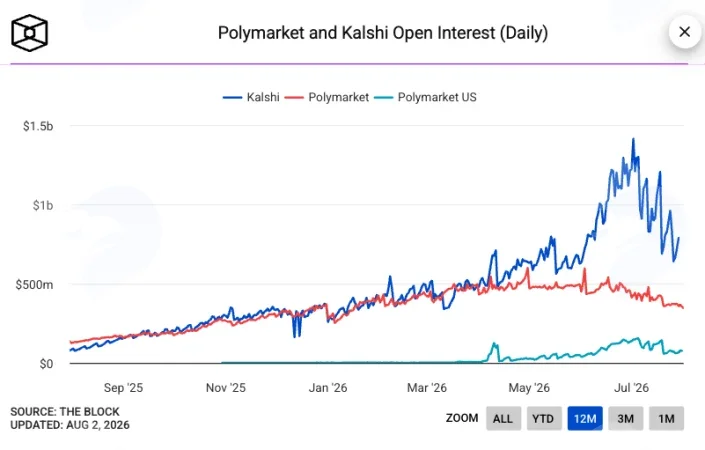Click the "Nov '25" x-axis label
The width and height of the screenshot is (705, 450).
pos(226,388)
